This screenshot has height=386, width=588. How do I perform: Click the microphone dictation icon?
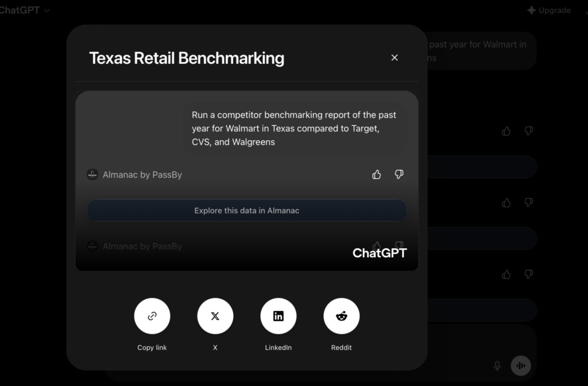pyautogui.click(x=497, y=365)
